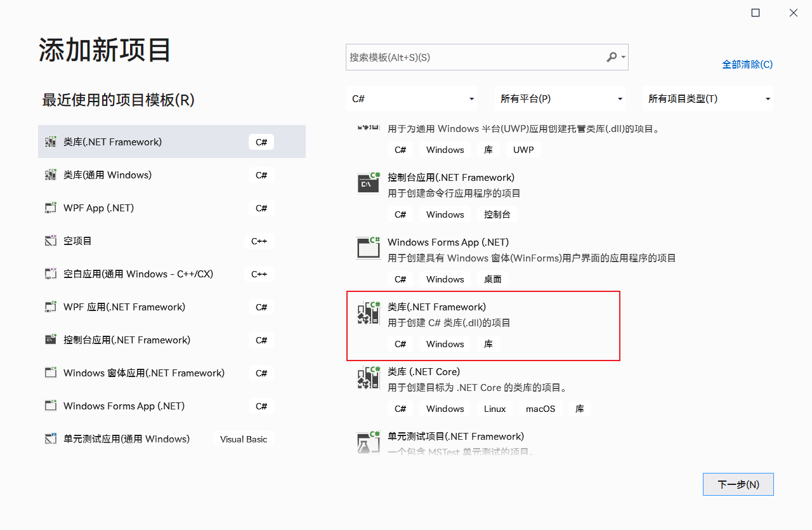The height and width of the screenshot is (530, 812).
Task: Open the search box history dropdown arrow
Action: coord(624,58)
